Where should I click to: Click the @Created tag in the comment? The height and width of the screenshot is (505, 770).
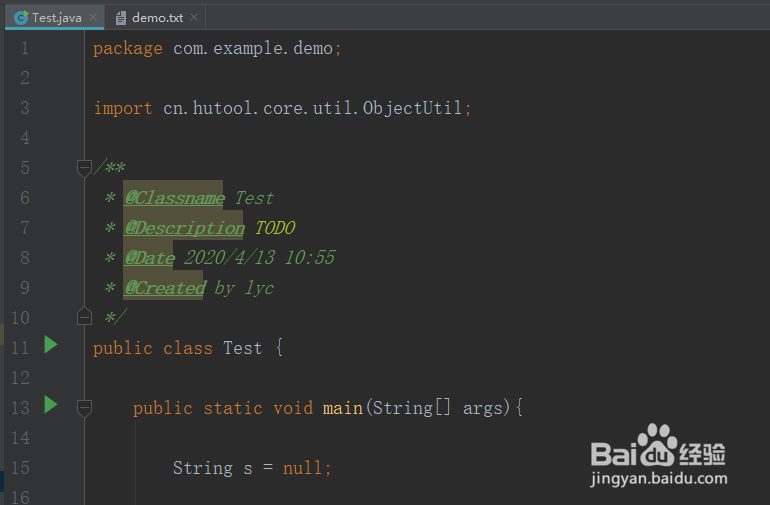165,288
